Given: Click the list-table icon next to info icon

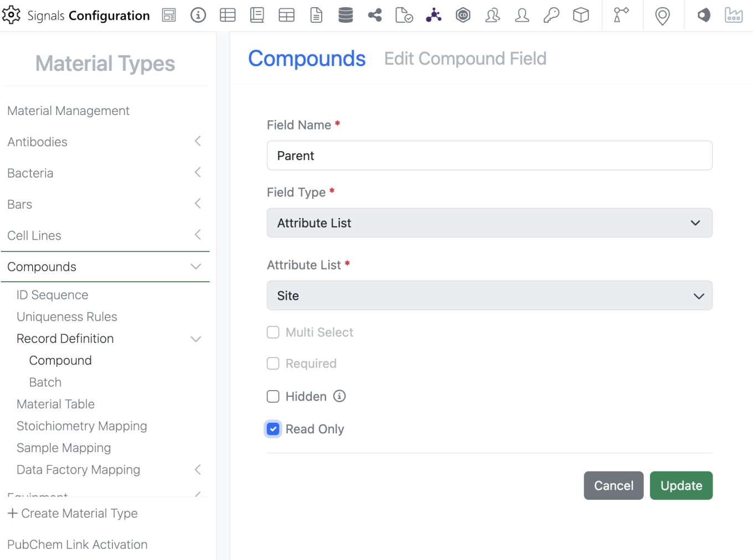Looking at the screenshot, I should tap(228, 15).
